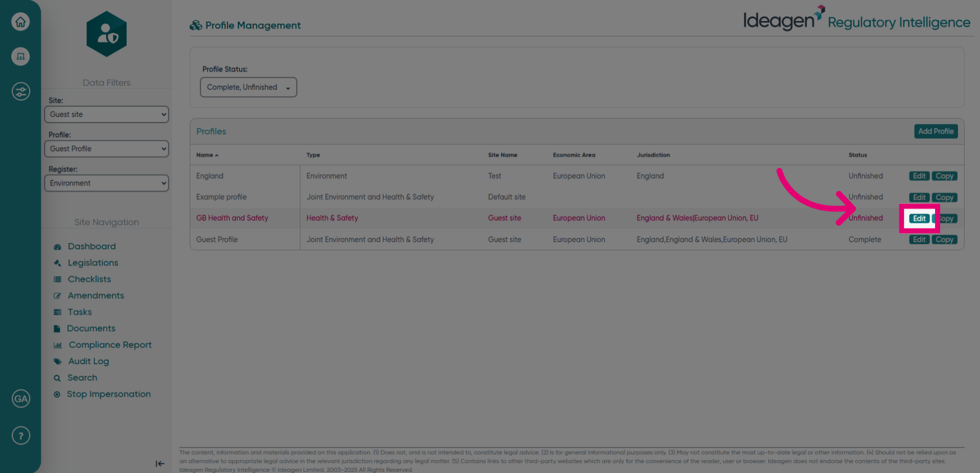
Task: Go to Documents in site navigation
Action: tap(91, 329)
